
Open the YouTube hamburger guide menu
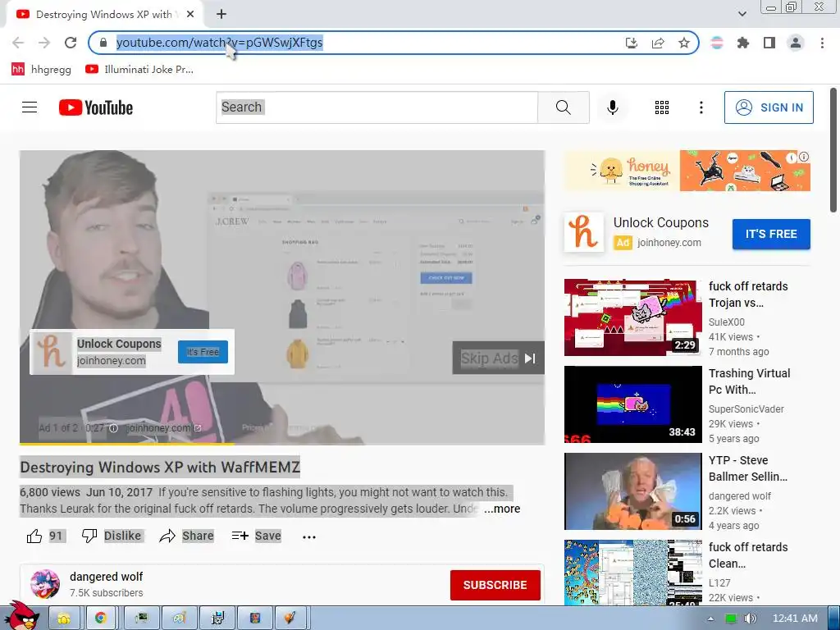click(30, 107)
